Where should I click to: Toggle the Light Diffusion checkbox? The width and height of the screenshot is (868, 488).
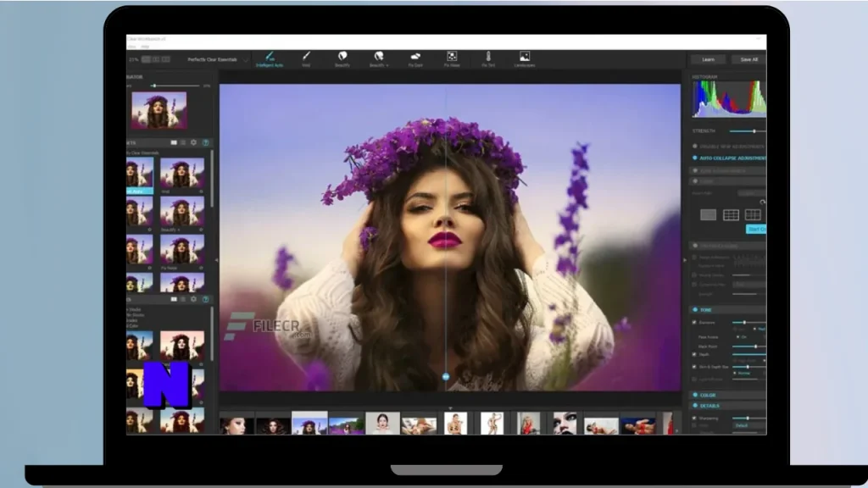point(694,380)
